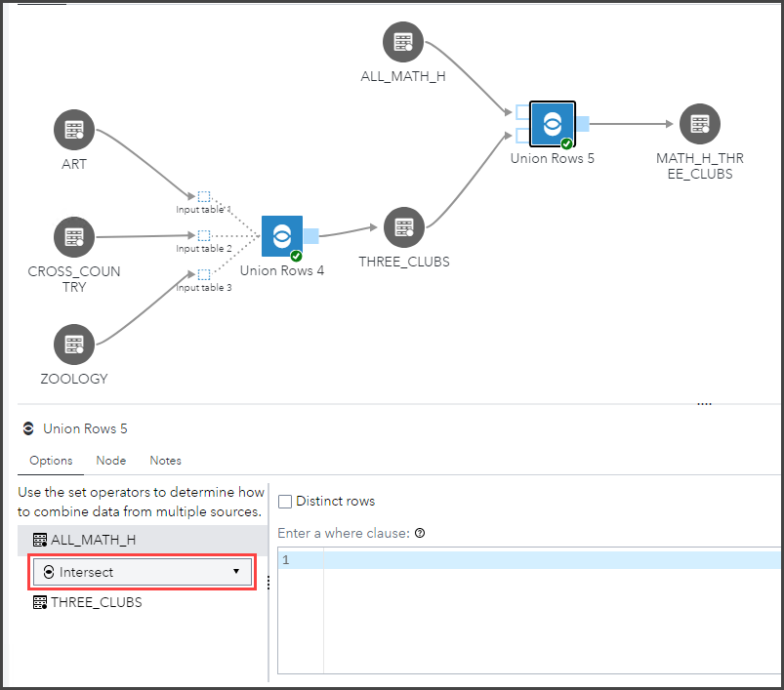Click the ellipsis handle below the flow diagram
Viewport: 784px width, 690px height.
click(x=704, y=402)
